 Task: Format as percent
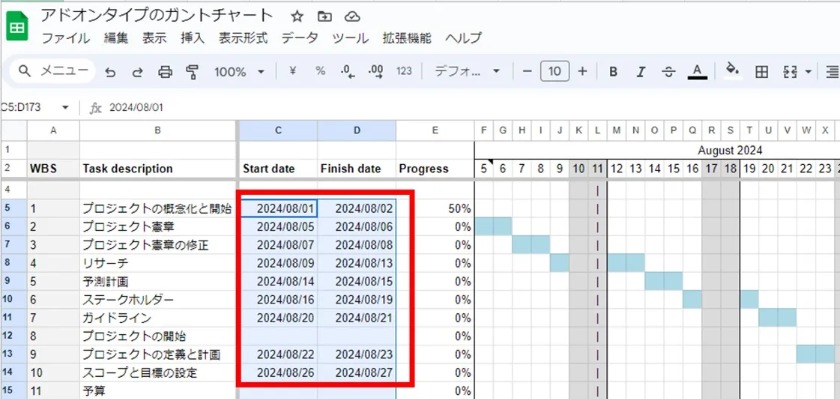coord(320,71)
